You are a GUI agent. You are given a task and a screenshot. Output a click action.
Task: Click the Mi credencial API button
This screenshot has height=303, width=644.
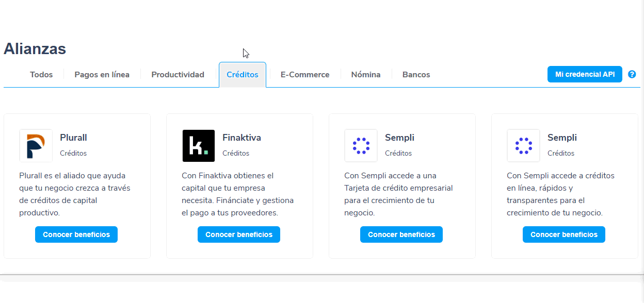tap(585, 74)
